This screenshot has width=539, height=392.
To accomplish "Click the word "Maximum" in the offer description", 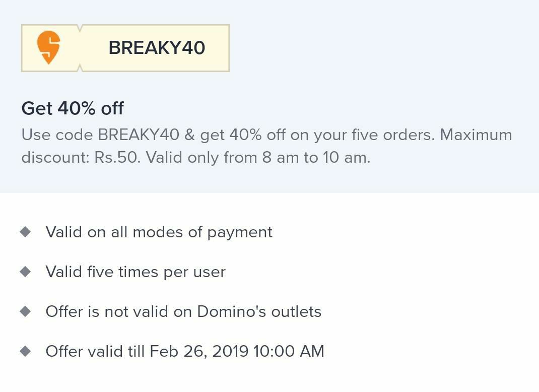I will click(476, 135).
